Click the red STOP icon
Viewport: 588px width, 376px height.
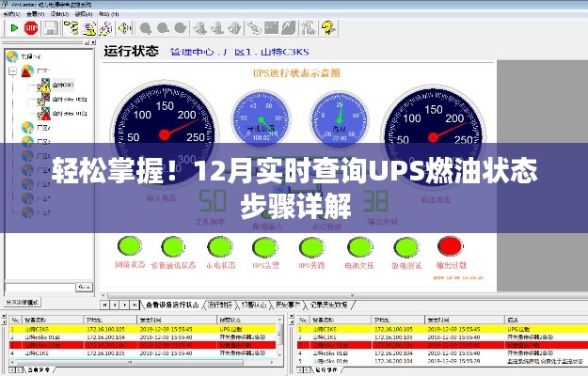click(x=31, y=28)
